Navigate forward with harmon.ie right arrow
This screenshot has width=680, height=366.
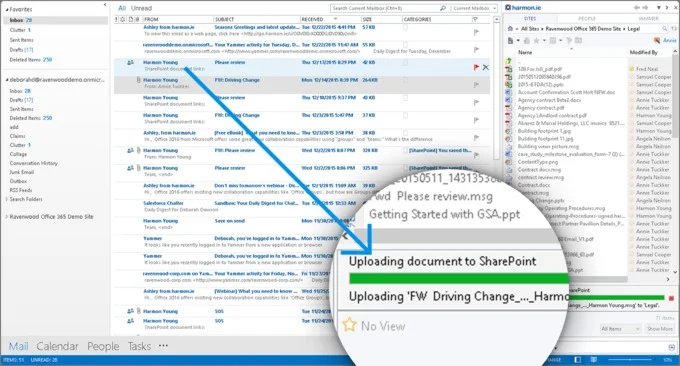(645, 7)
